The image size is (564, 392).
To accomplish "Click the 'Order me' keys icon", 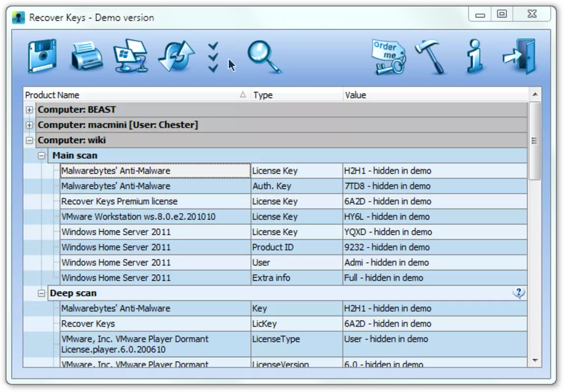I will click(x=389, y=57).
